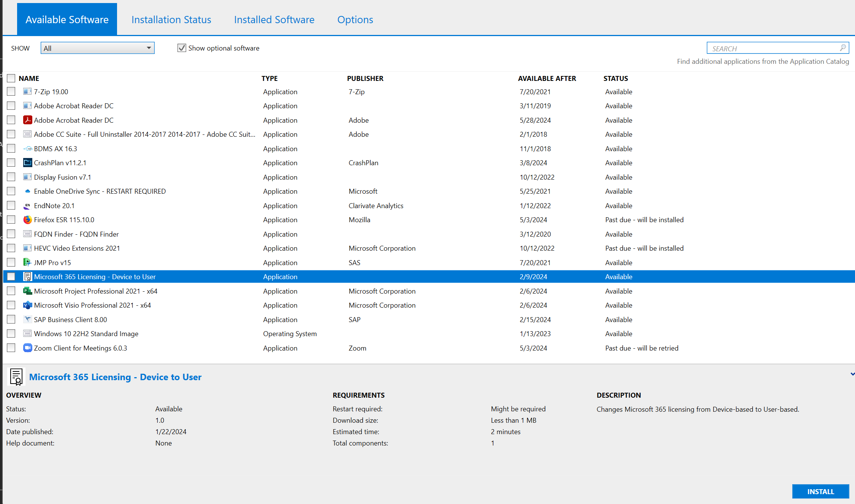Click the Microsoft Project Professional 2021 icon
Image resolution: width=855 pixels, height=504 pixels.
27,291
